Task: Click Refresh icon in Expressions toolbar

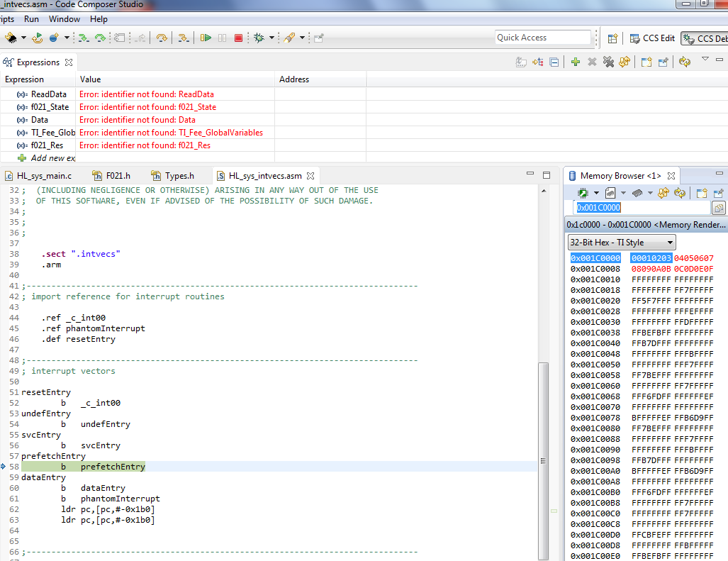Action: 685,61
